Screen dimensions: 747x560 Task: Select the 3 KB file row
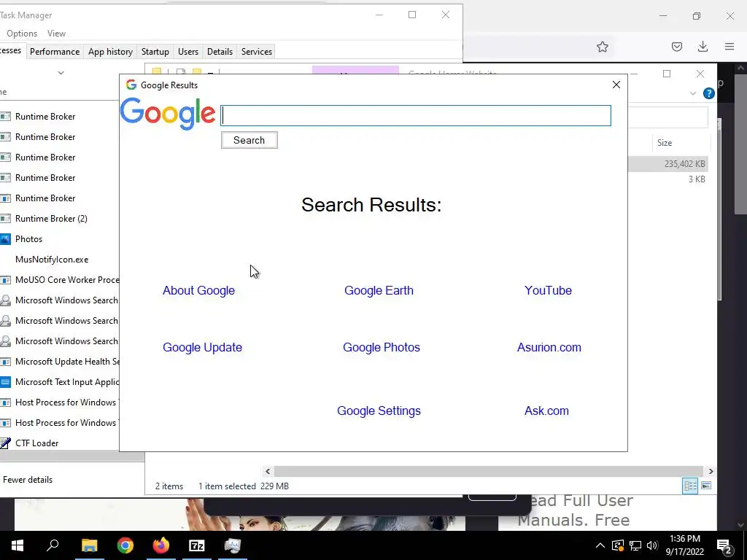[668, 179]
